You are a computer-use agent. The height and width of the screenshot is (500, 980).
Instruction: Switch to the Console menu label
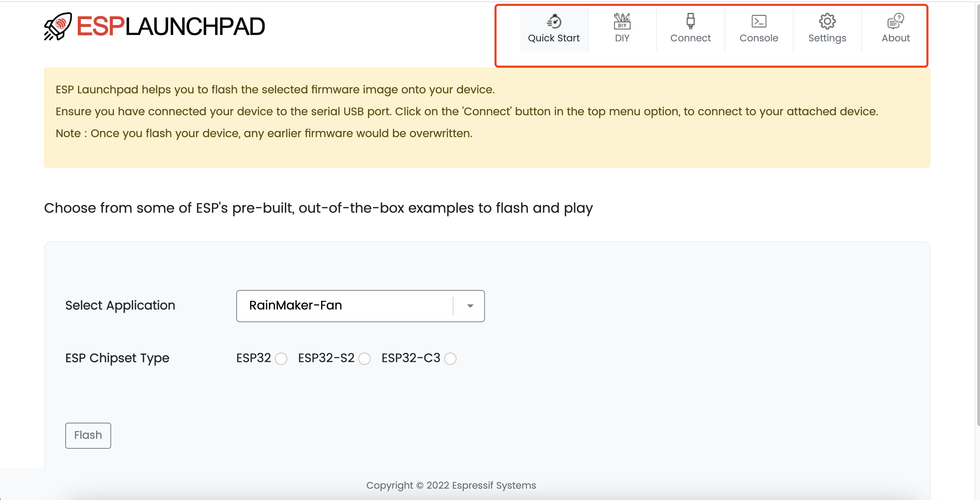point(758,38)
